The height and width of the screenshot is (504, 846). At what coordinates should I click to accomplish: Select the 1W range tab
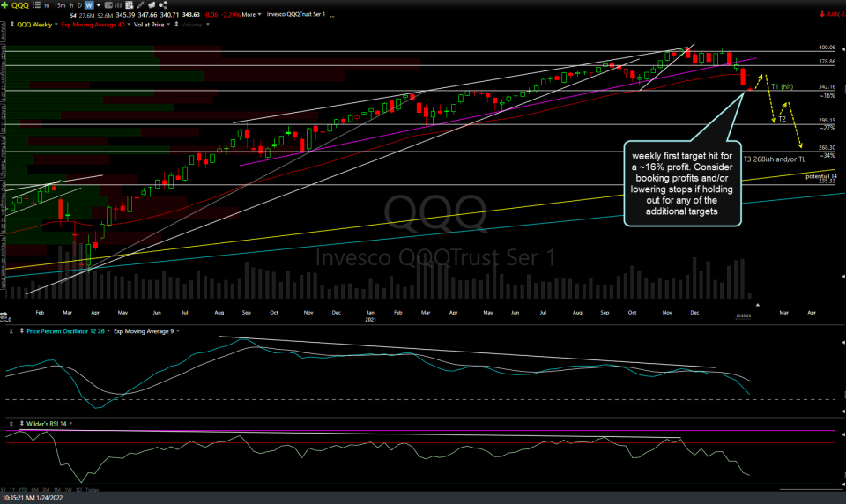click(69, 490)
